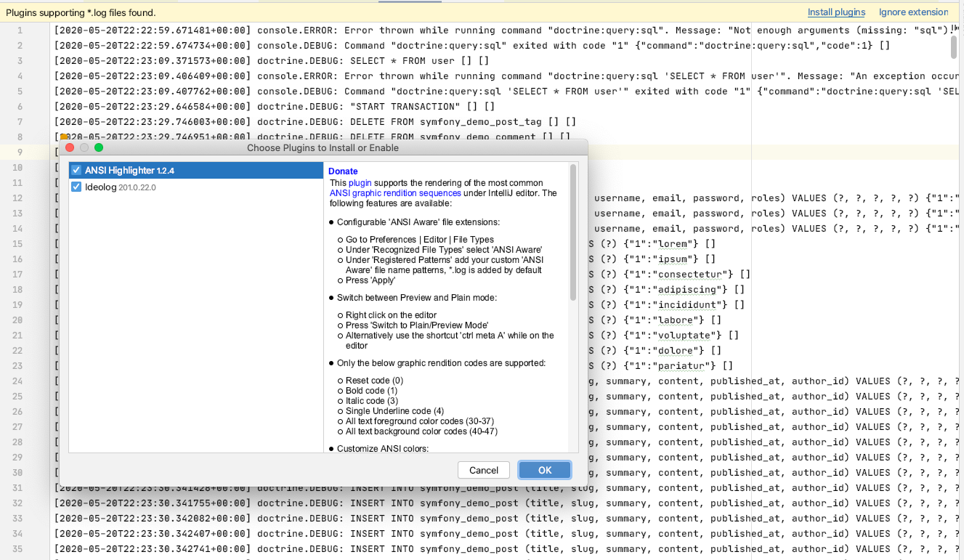Click the 'DELETE FROM symfony_demo_post_tag' log line
The height and width of the screenshot is (560, 964).
click(315, 122)
